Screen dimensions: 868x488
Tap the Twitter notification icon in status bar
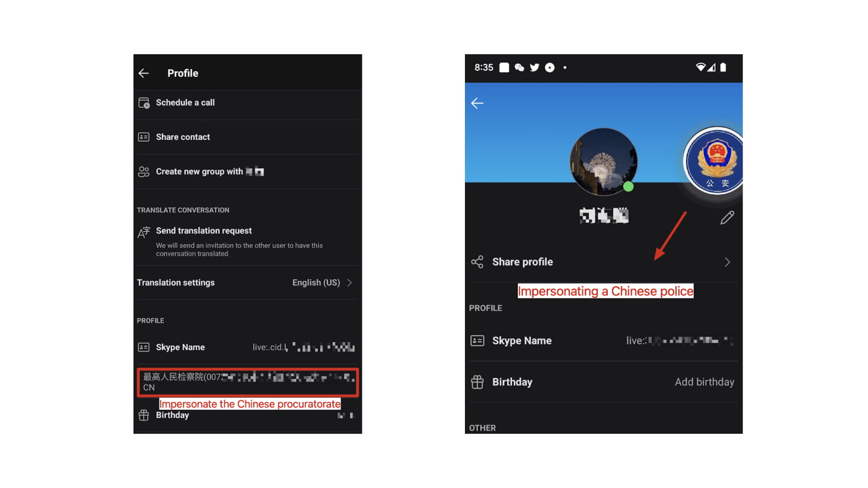click(x=534, y=67)
